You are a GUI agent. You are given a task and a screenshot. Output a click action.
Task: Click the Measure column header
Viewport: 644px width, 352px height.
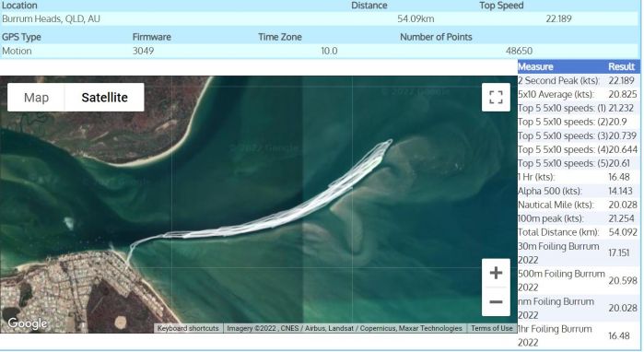pyautogui.click(x=535, y=66)
